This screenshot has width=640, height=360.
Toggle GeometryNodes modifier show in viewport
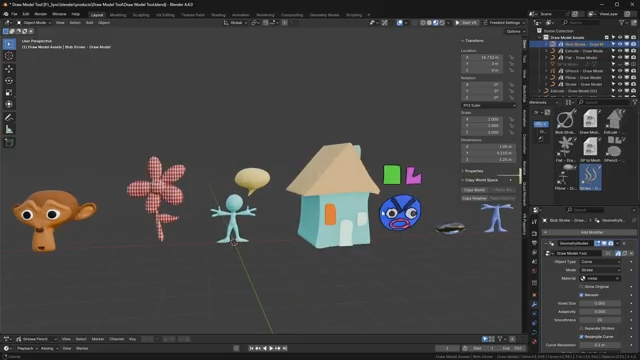click(x=604, y=243)
